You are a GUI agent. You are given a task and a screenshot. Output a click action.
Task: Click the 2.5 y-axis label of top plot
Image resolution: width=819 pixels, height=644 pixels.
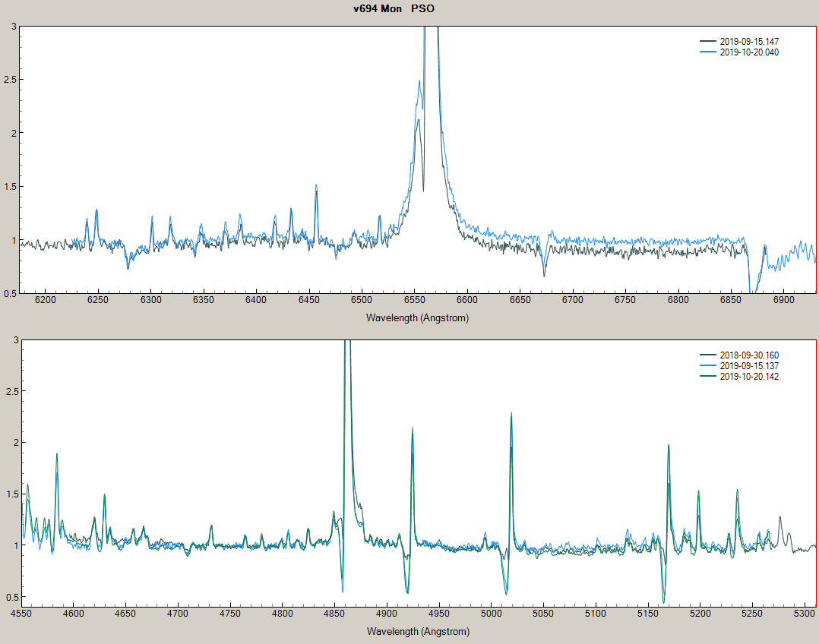[10, 80]
